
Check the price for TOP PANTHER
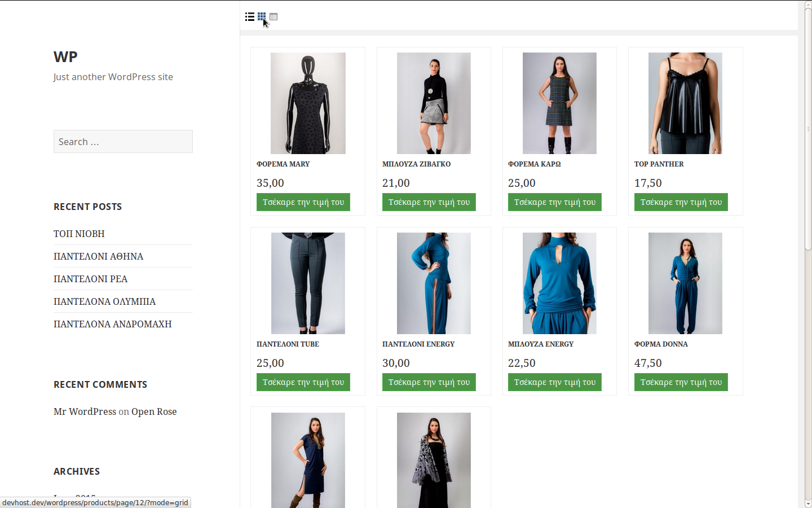[x=681, y=202]
